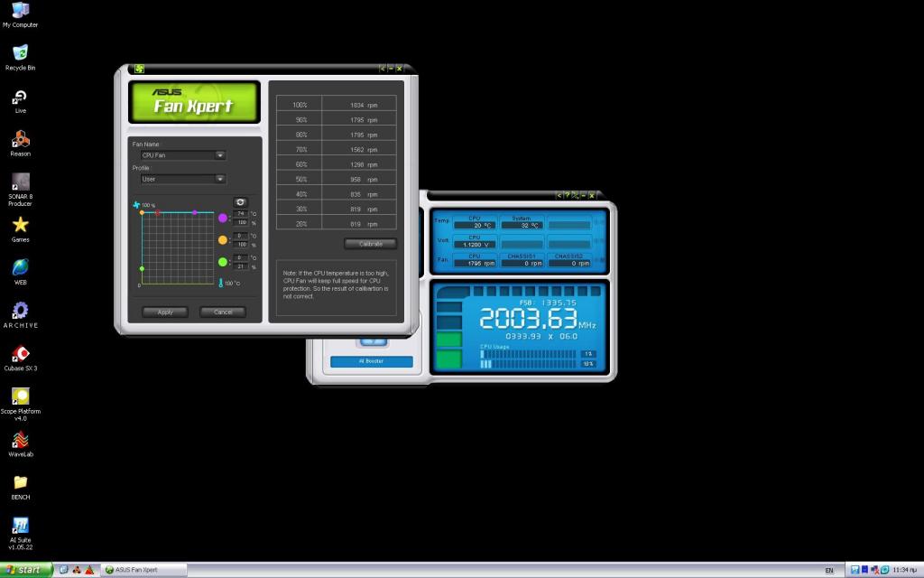Open the Recycle Bin desktop icon

coord(20,57)
